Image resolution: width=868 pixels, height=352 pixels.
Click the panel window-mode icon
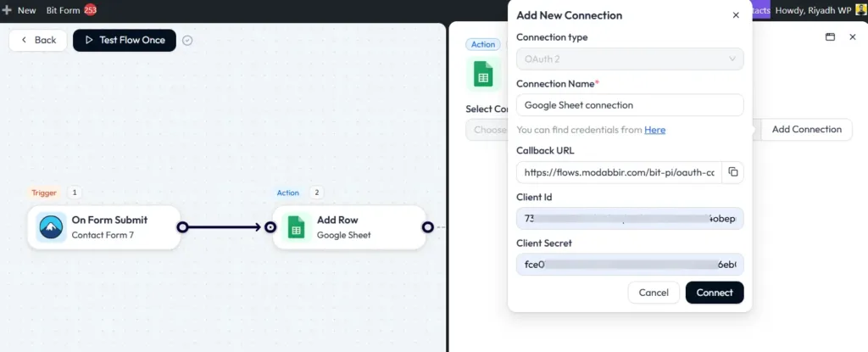pos(830,37)
